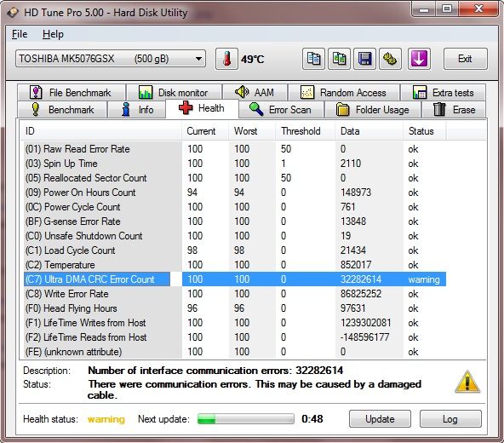This screenshot has width=504, height=443.
Task: Select the Head Flying Hours row
Action: [235, 308]
